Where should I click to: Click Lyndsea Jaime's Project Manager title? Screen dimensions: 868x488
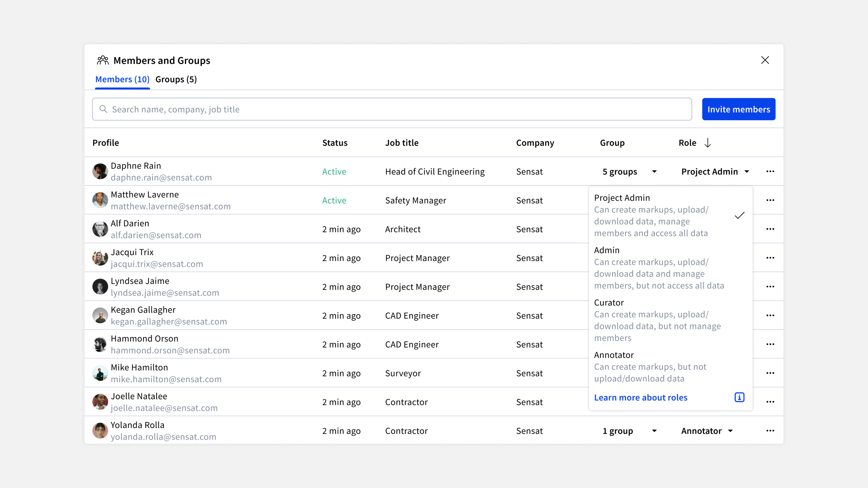point(417,287)
